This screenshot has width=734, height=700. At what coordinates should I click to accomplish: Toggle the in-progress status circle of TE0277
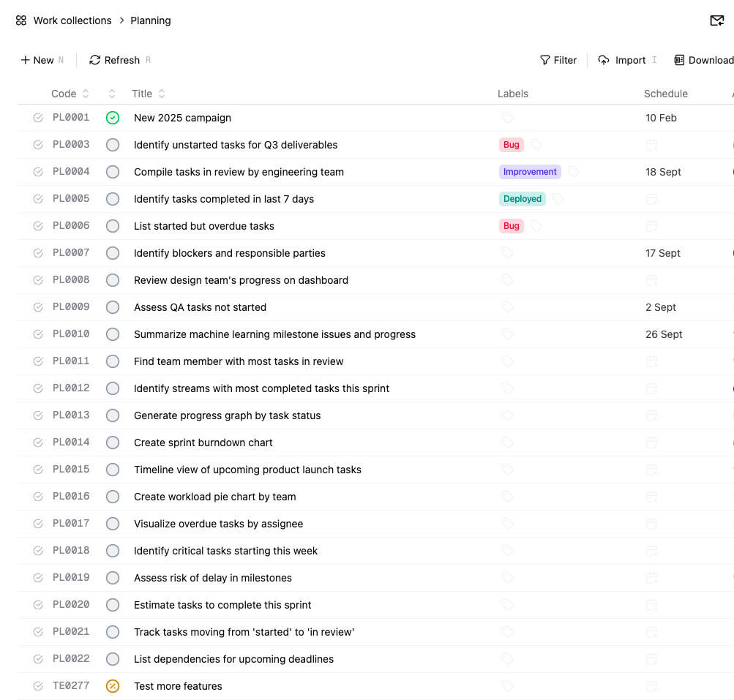click(113, 686)
